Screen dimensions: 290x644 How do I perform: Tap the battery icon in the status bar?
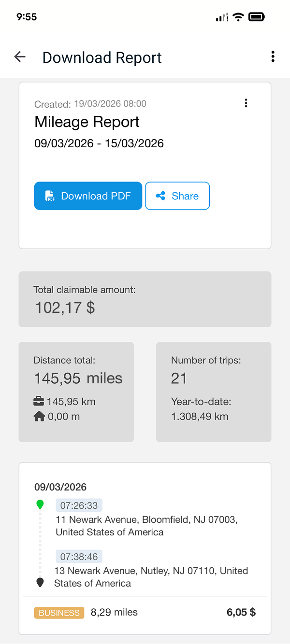click(x=257, y=16)
